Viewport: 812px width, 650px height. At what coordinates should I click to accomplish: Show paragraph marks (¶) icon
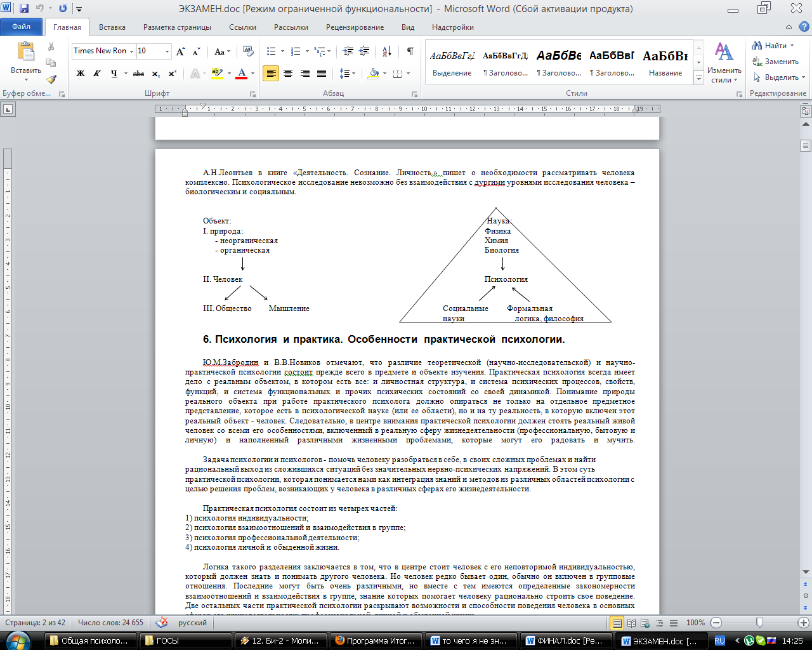coord(410,51)
